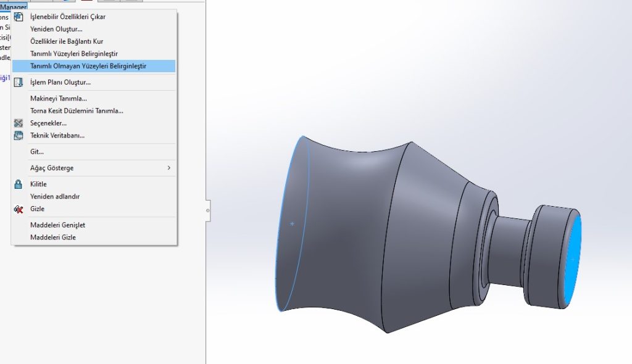Click the İşlem Planı Oluştur icon
Viewport: 632px width, 364px height.
pyautogui.click(x=19, y=82)
